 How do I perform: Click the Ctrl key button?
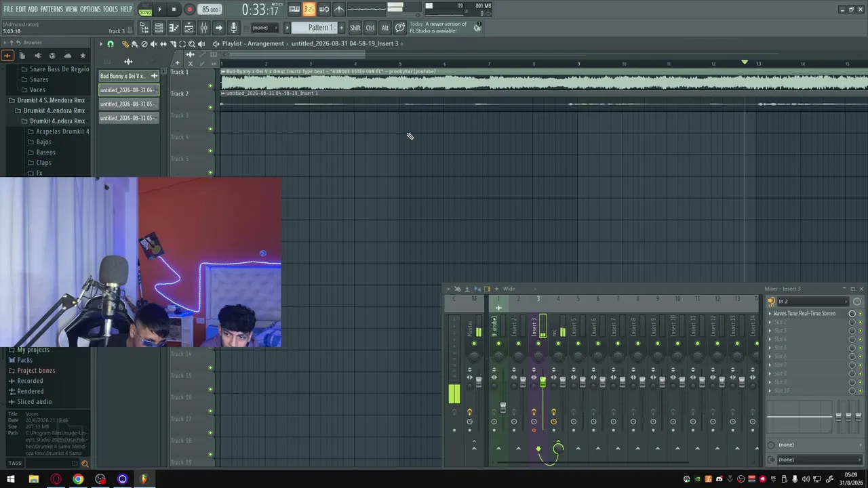click(370, 28)
